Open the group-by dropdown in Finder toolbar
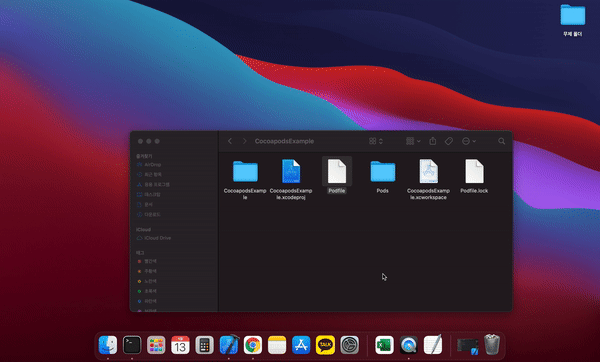This screenshot has height=362, width=600. pos(413,141)
